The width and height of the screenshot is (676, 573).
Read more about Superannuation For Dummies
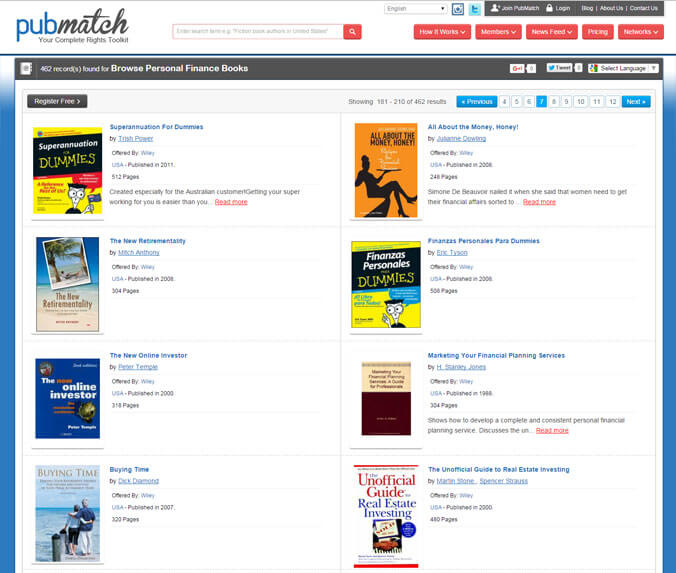[x=231, y=202]
